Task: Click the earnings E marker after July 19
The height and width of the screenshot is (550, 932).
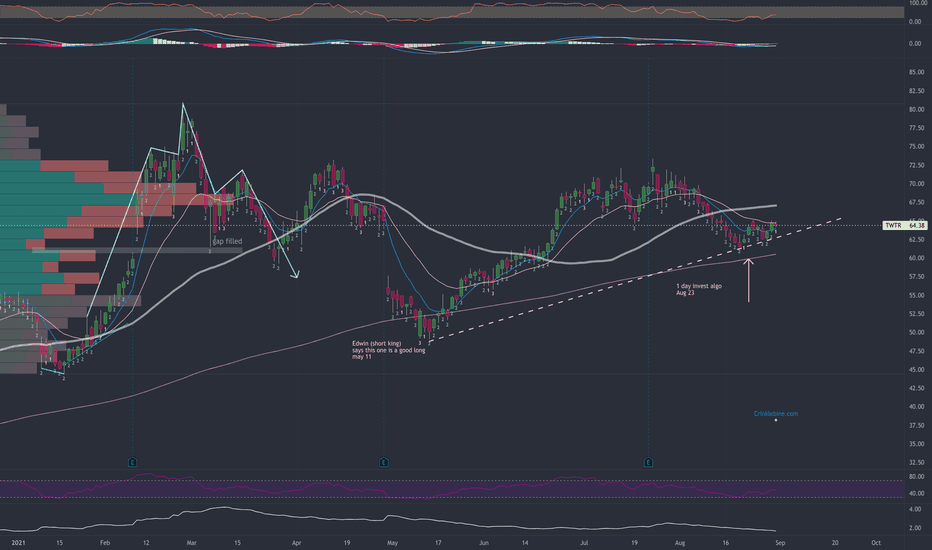Action: pos(648,462)
